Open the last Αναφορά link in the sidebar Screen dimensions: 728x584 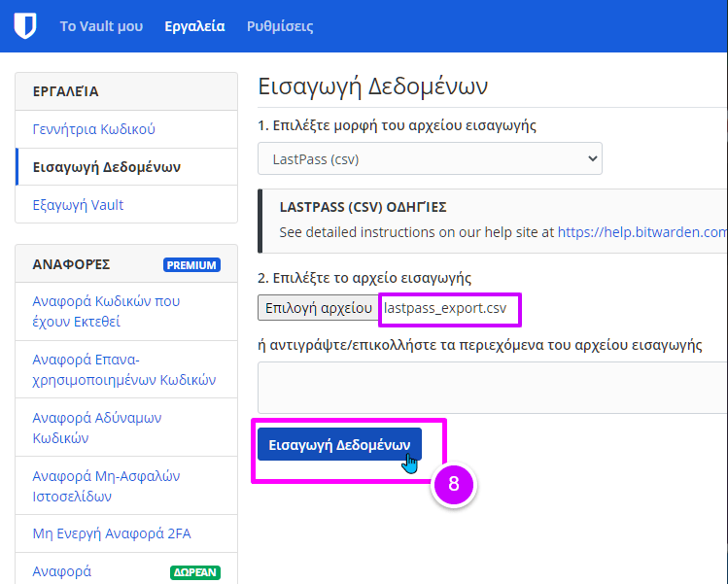tap(62, 571)
